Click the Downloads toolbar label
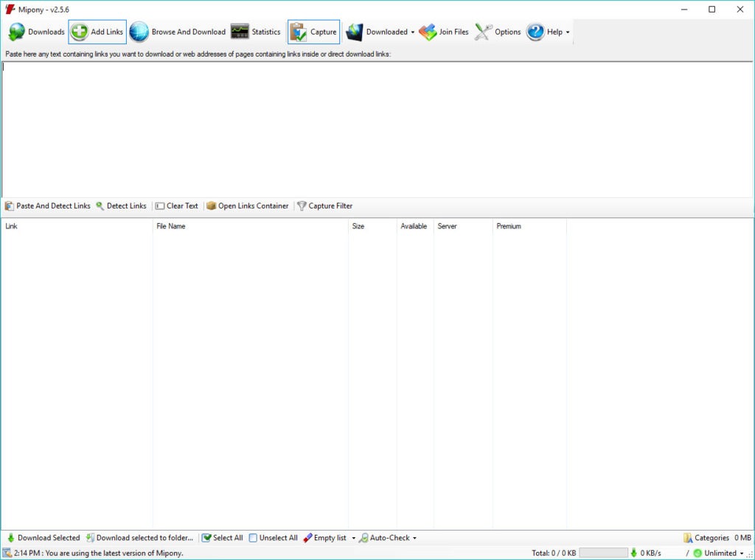 click(x=46, y=32)
